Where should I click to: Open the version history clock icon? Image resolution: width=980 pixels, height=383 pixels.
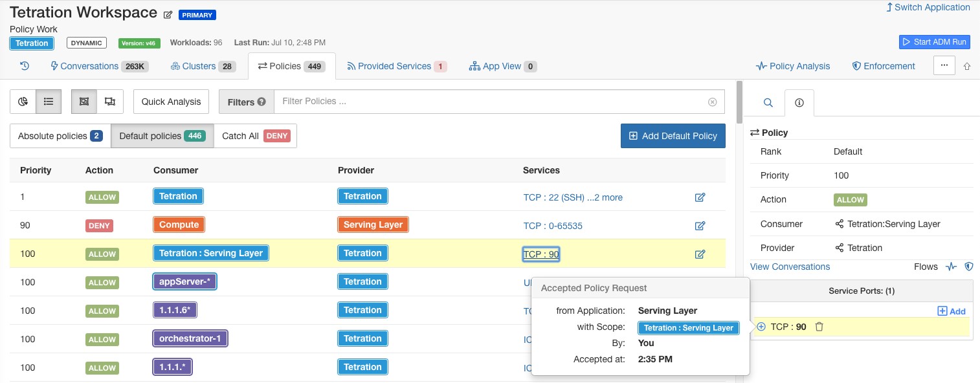click(25, 66)
